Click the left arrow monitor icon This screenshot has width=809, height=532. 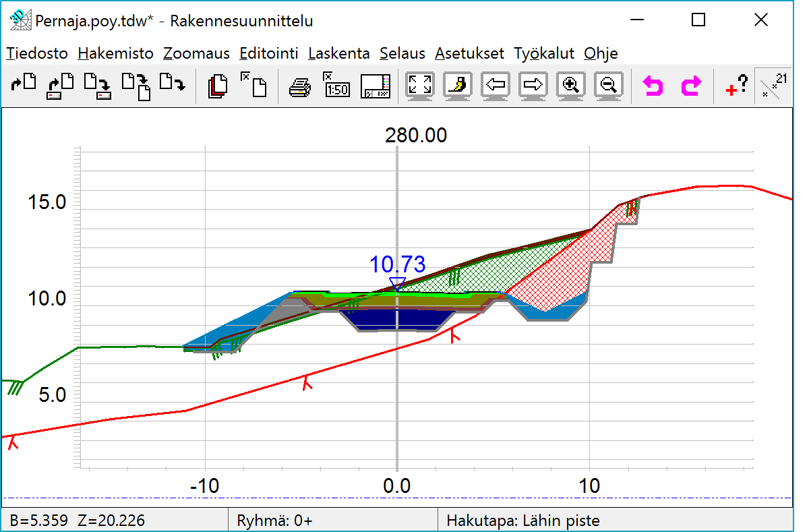point(496,86)
